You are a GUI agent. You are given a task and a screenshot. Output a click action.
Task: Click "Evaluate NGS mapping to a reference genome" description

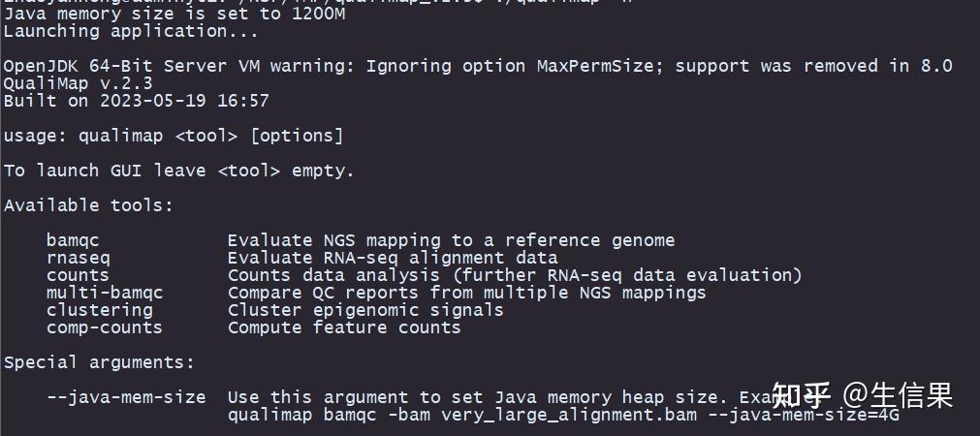[451, 240]
